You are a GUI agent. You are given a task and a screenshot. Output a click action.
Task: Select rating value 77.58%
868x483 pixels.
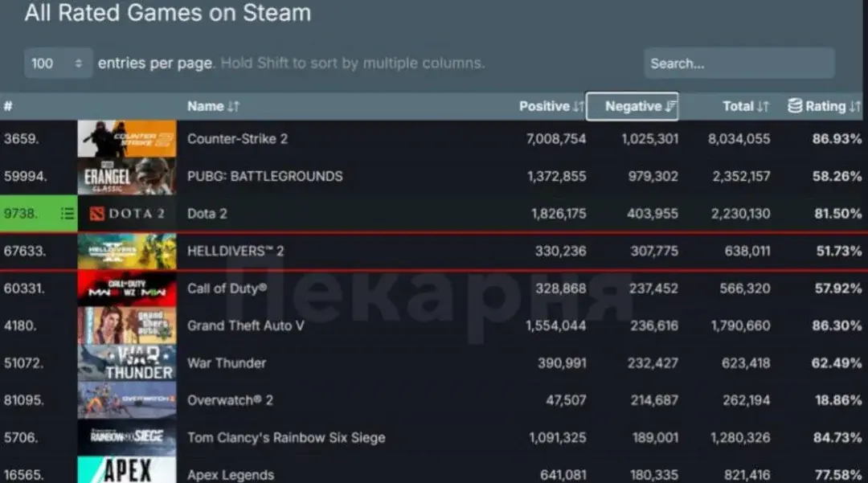coord(838,475)
